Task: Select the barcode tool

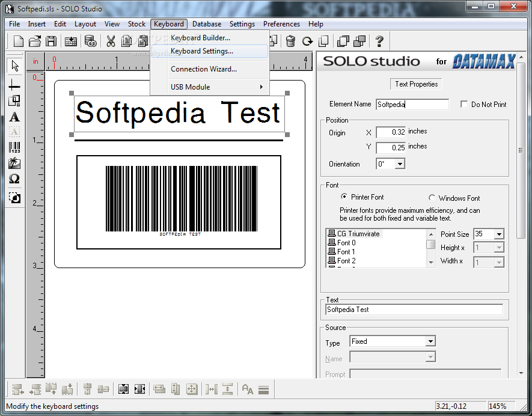Action: (x=14, y=147)
